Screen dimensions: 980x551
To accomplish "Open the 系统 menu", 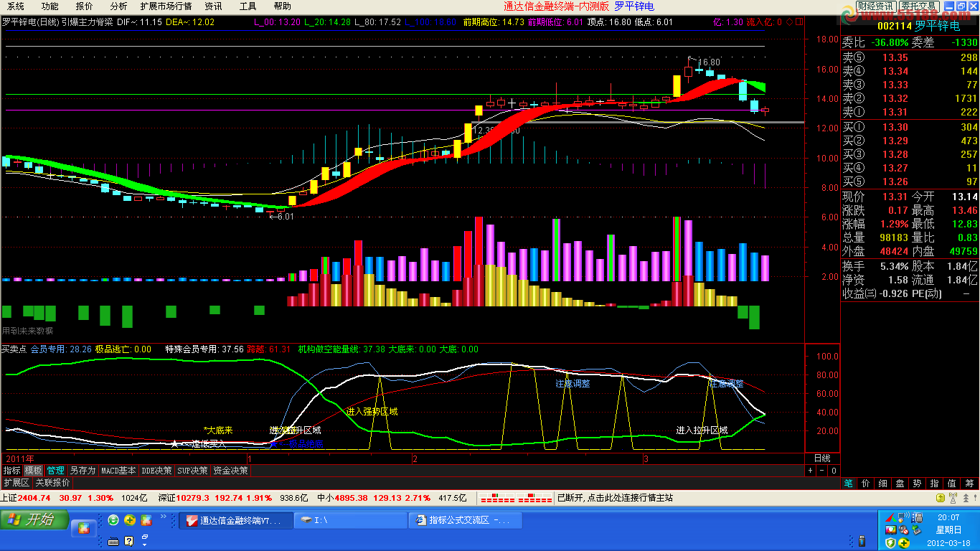I will pos(16,6).
